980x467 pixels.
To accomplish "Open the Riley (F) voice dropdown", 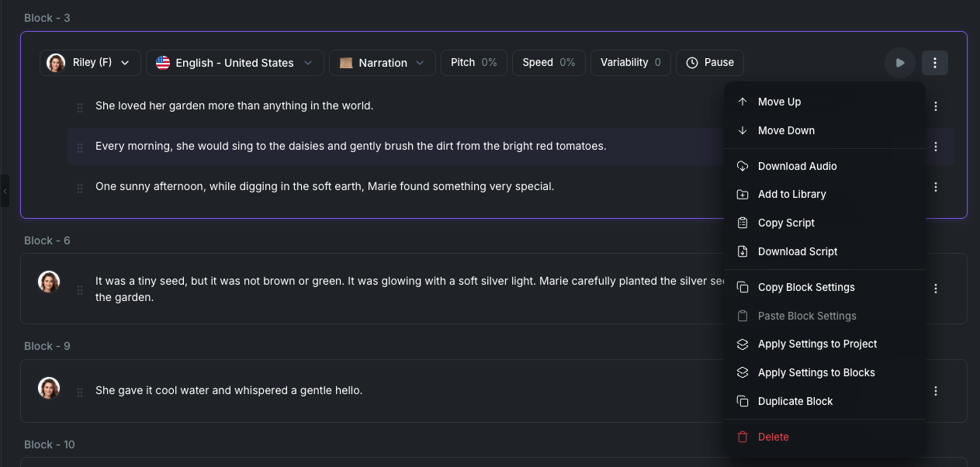I will pyautogui.click(x=90, y=63).
